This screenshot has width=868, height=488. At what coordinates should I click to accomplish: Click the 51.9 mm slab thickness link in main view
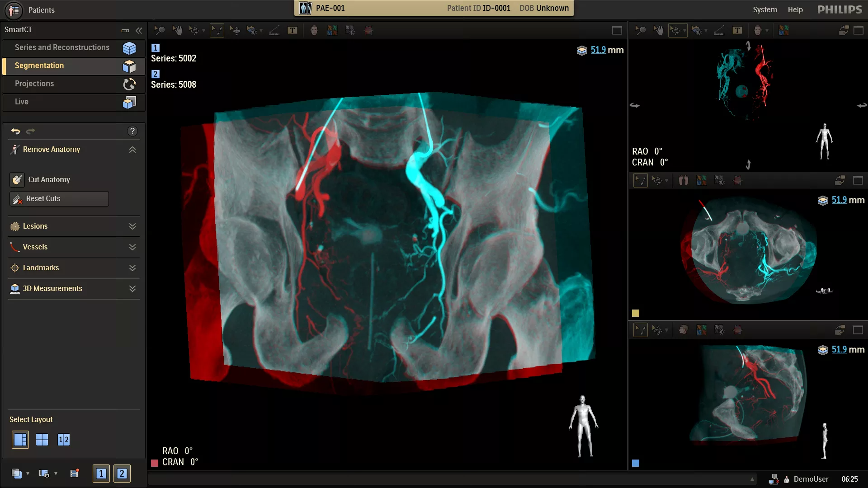tap(598, 50)
